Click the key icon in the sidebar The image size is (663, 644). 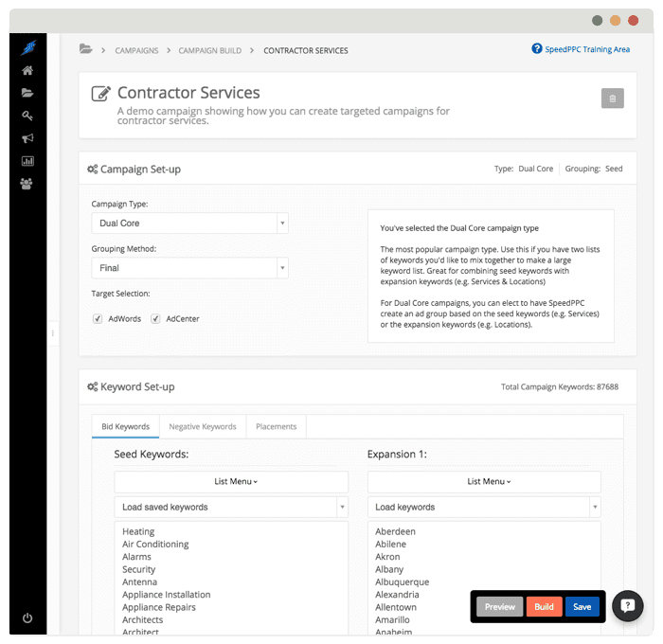coord(27,116)
